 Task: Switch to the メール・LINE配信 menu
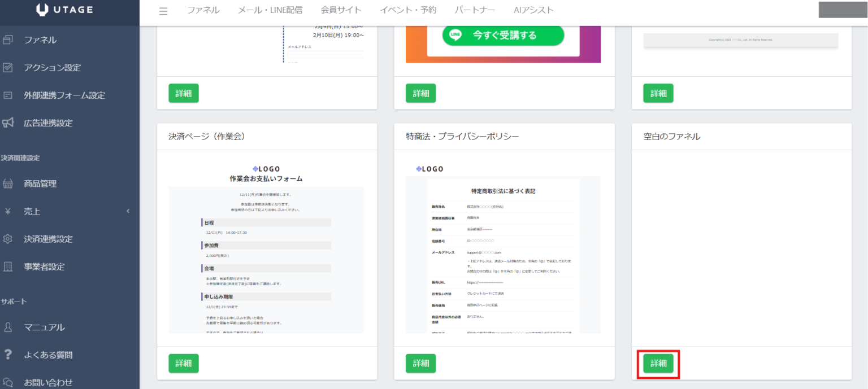point(270,10)
